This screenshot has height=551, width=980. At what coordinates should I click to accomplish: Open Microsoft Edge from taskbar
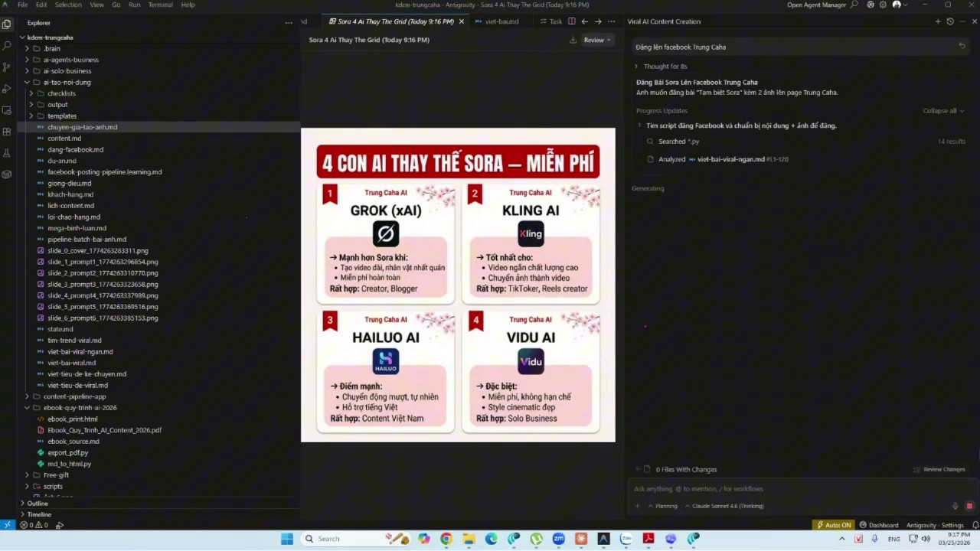pos(491,539)
